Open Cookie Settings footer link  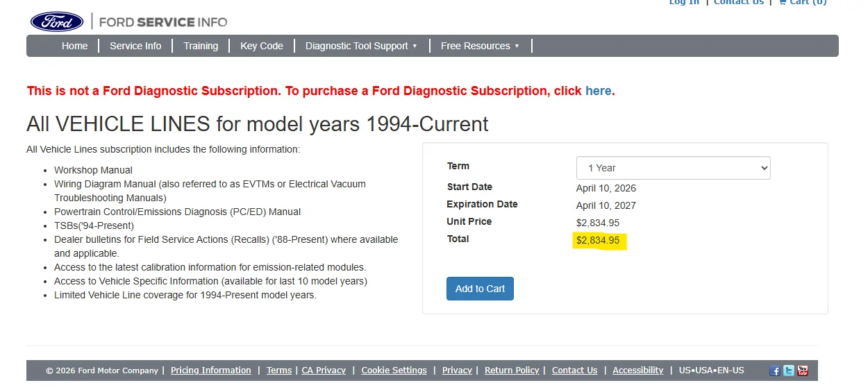pyautogui.click(x=394, y=370)
